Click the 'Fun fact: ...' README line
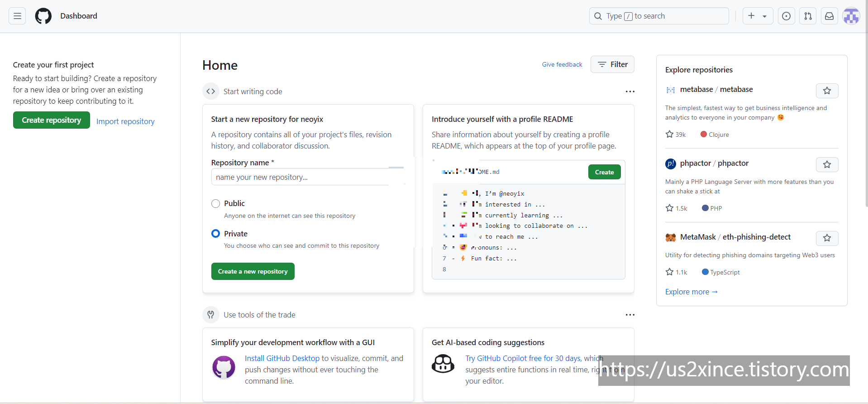Image resolution: width=868 pixels, height=404 pixels. coord(494,259)
